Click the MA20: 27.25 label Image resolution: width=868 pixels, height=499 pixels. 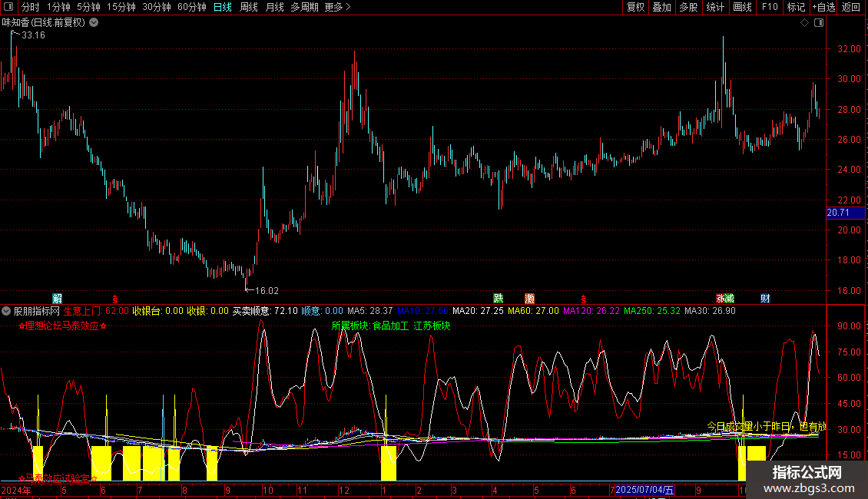pyautogui.click(x=478, y=312)
